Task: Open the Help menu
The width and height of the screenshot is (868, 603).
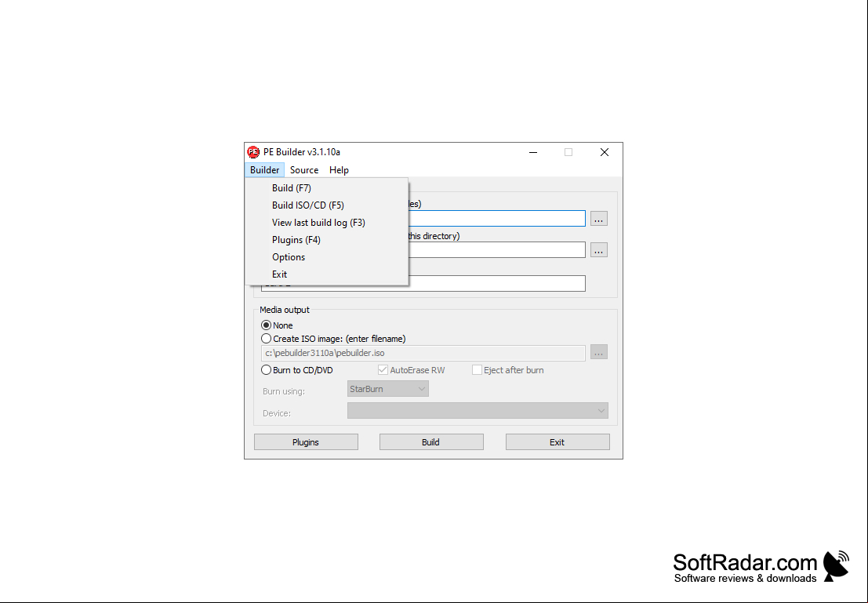Action: tap(339, 170)
